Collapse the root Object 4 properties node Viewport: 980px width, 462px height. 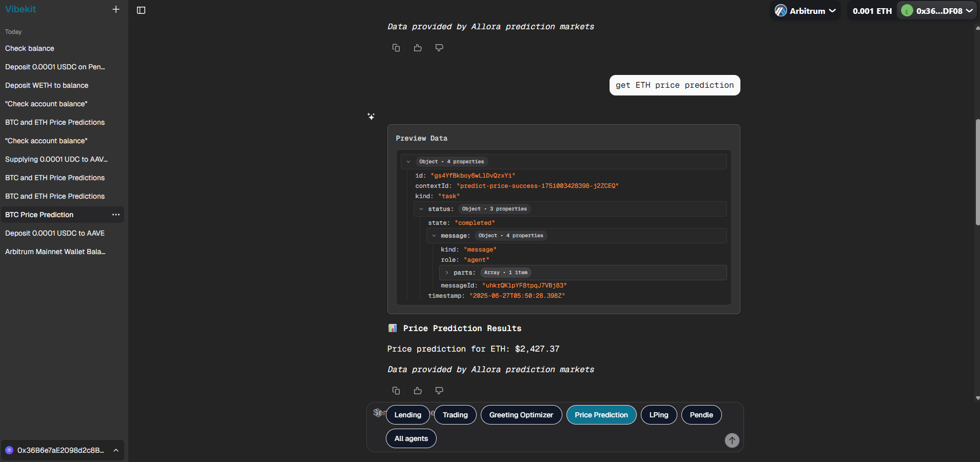pos(408,162)
